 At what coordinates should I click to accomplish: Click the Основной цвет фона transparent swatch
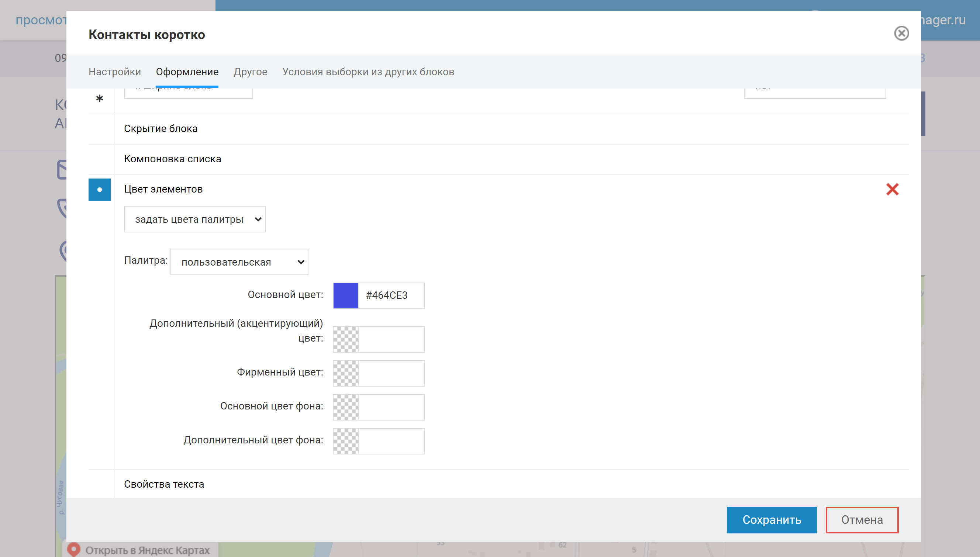[x=345, y=407]
